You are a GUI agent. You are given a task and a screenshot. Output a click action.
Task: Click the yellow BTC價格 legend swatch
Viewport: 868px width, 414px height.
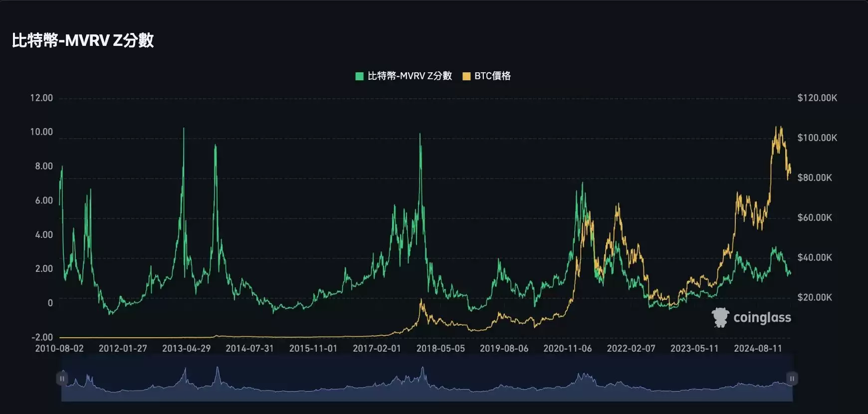pyautogui.click(x=466, y=76)
